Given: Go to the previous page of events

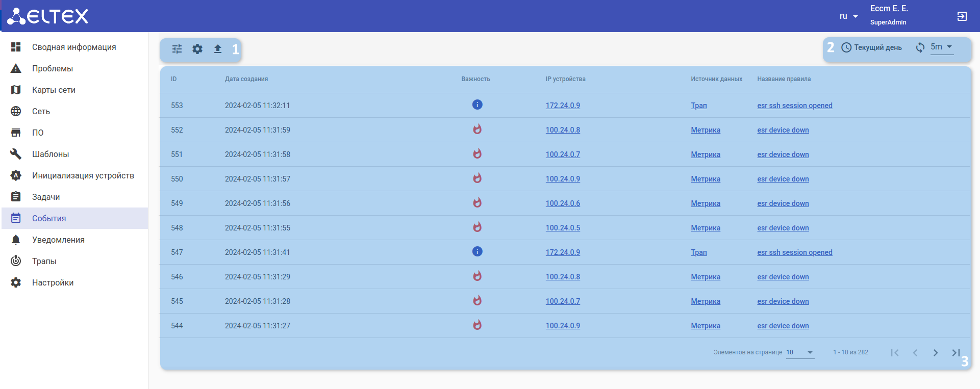Looking at the screenshot, I should (915, 353).
